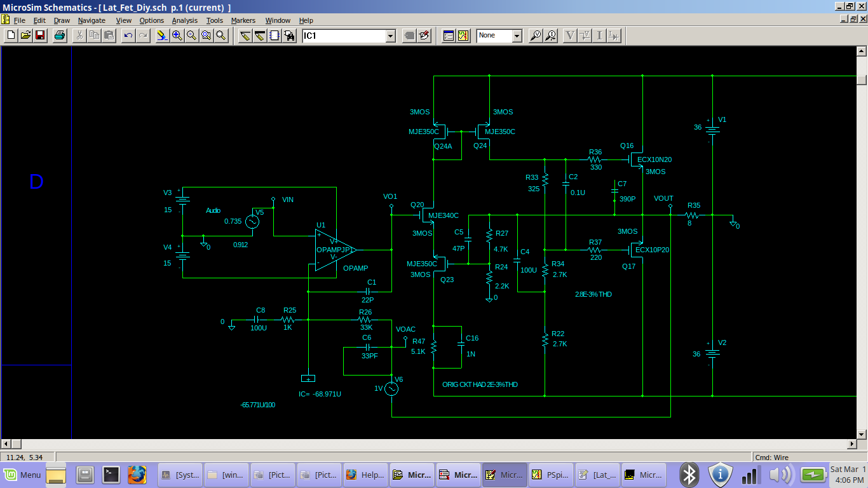Open the Navigate menu

(92, 20)
